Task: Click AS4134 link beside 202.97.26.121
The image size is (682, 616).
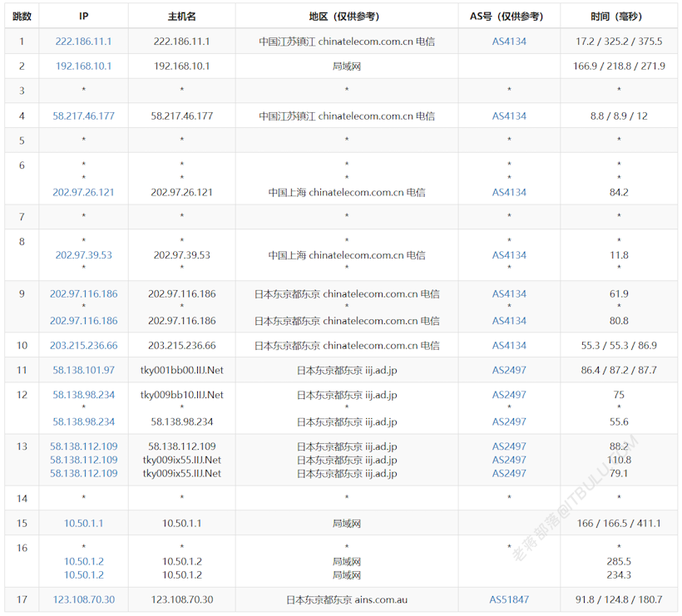Action: [x=509, y=192]
